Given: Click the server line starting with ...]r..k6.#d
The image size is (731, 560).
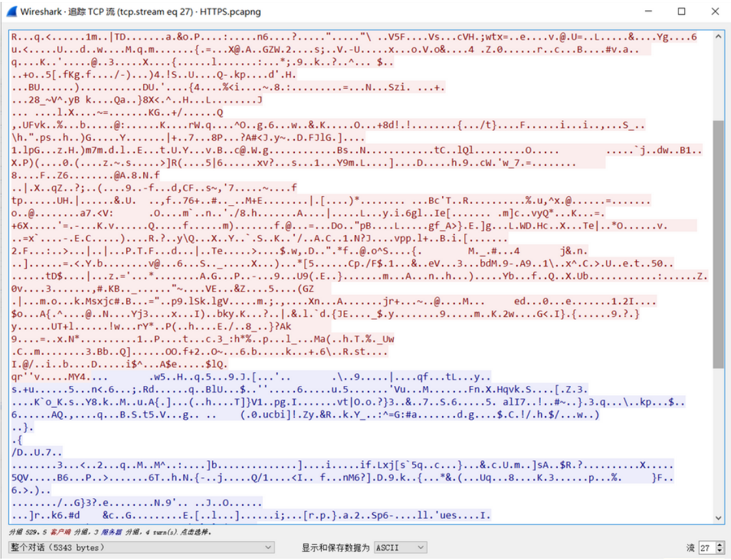Looking at the screenshot, I should tap(251, 515).
